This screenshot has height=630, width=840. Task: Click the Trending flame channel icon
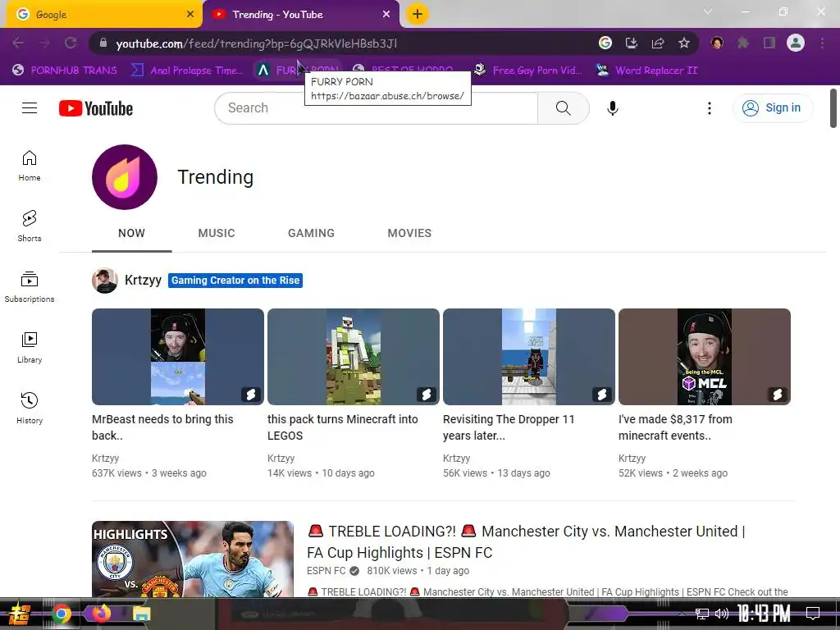click(125, 177)
